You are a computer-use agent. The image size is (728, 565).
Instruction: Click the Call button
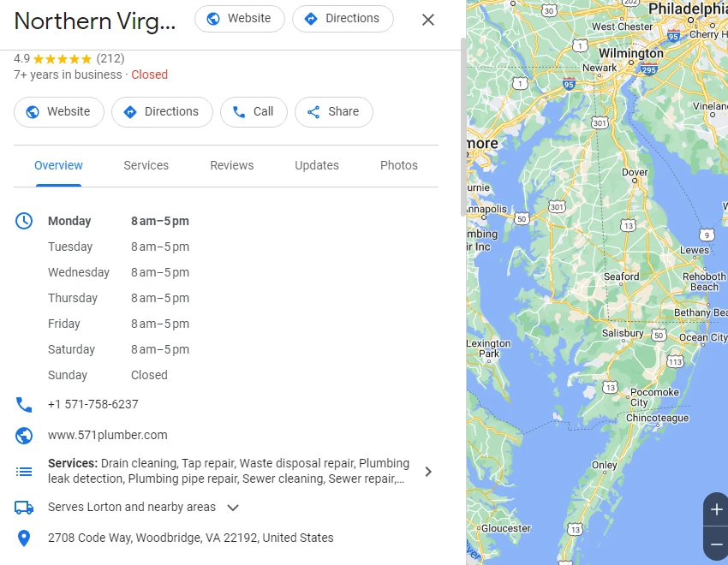[254, 112]
